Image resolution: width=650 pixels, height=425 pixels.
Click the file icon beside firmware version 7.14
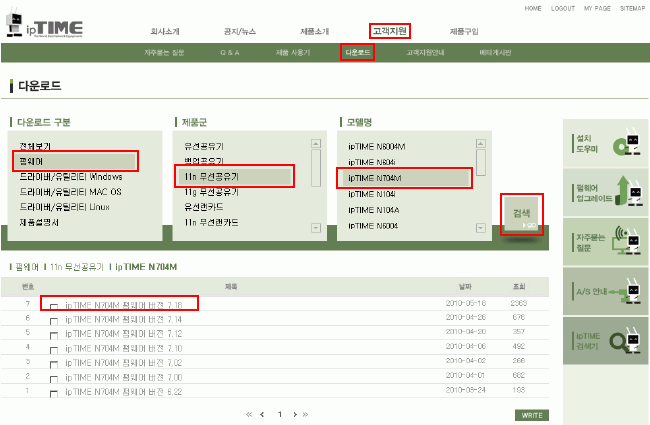53,321
